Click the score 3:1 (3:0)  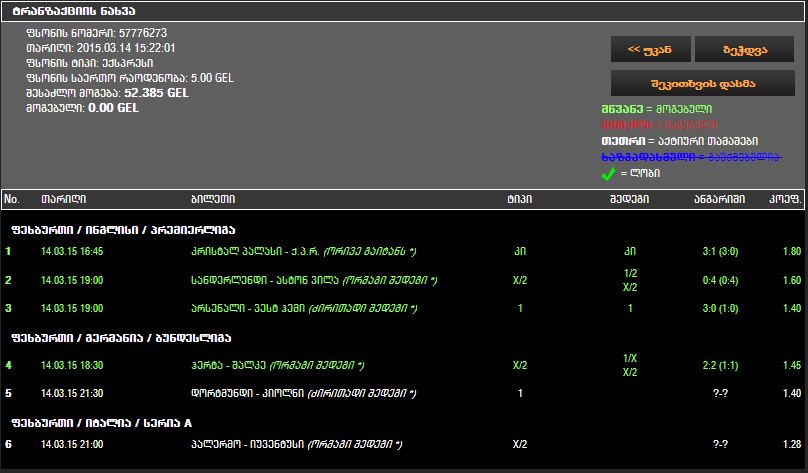(720, 251)
